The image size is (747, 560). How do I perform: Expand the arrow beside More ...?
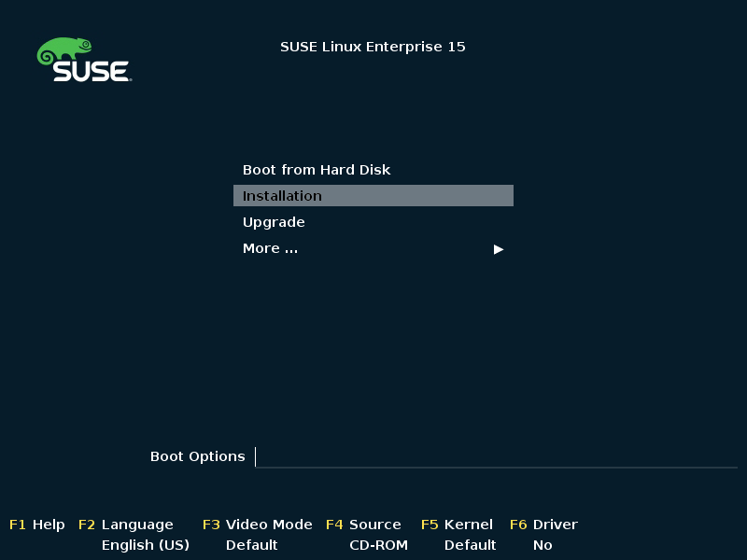coord(499,249)
